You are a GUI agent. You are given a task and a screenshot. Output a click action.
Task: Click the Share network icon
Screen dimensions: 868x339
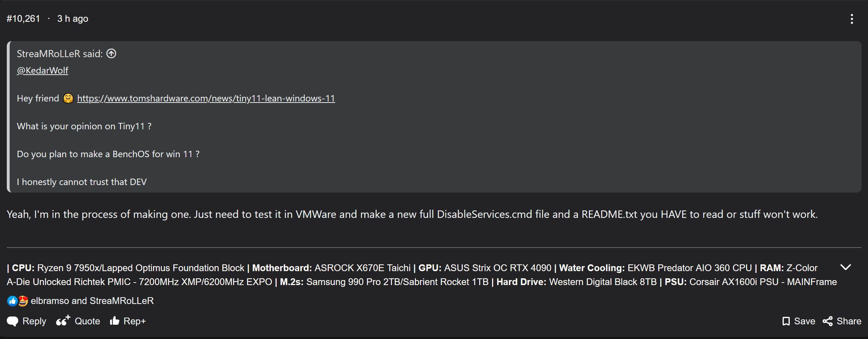point(828,321)
